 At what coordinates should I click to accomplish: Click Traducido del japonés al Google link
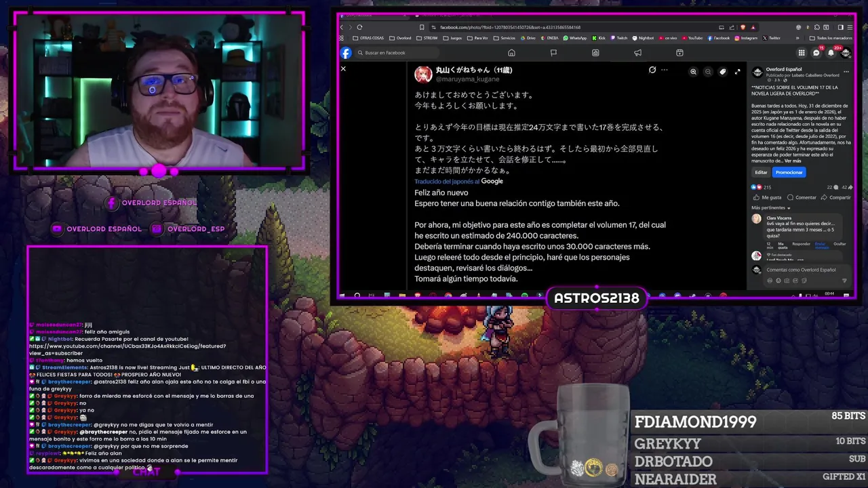(459, 181)
